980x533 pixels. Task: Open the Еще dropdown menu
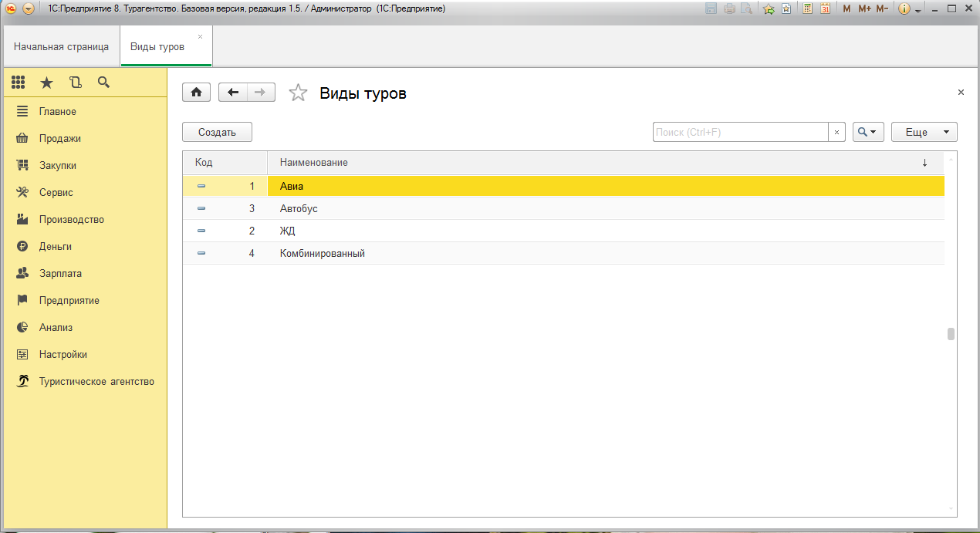(x=924, y=132)
